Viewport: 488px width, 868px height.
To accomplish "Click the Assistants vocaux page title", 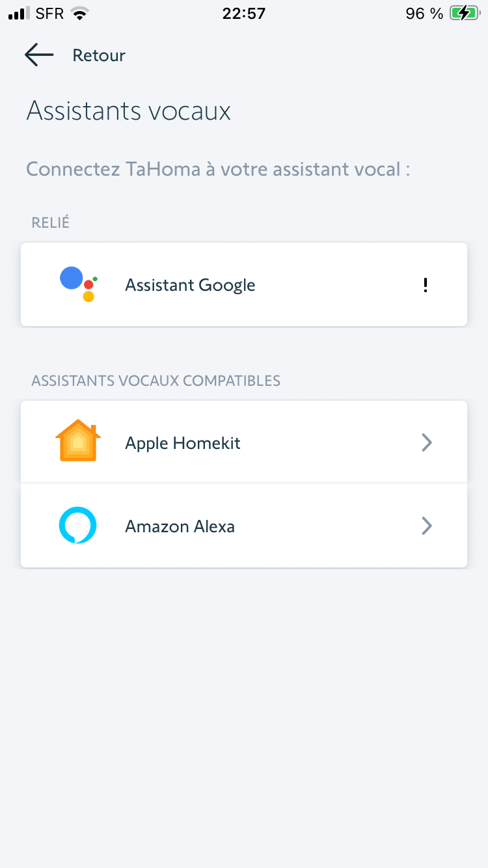I will 129,111.
